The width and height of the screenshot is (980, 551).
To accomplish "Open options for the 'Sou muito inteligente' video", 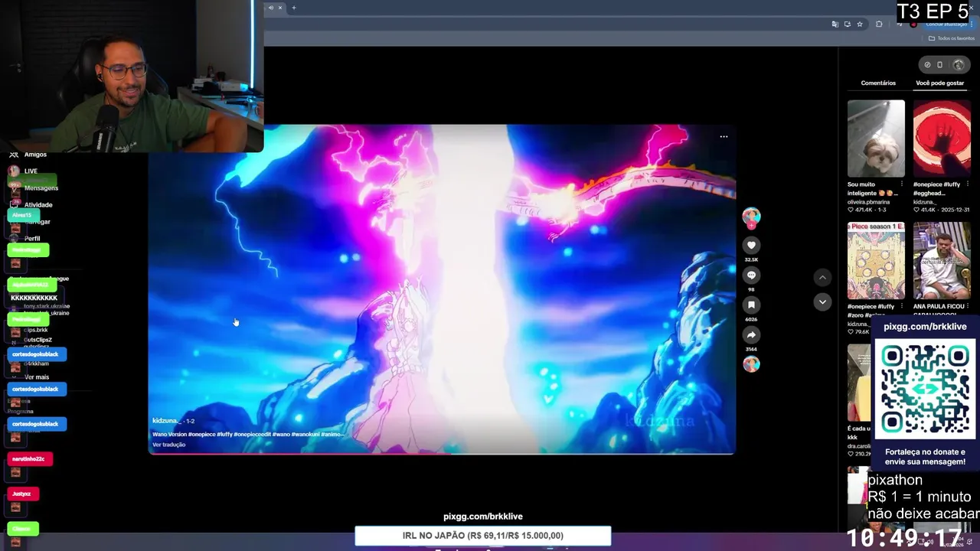I will click(901, 184).
